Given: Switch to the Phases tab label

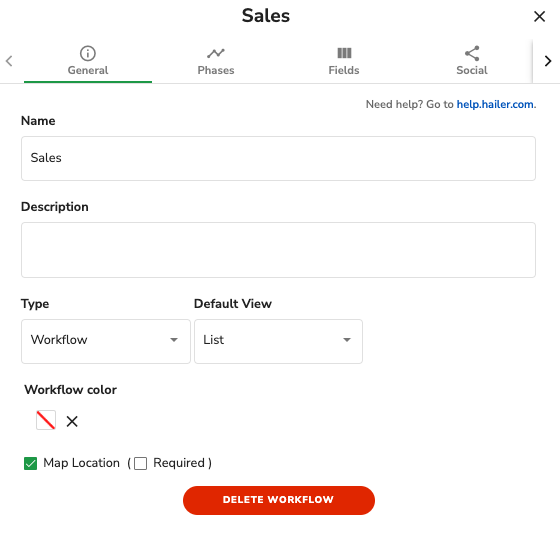Looking at the screenshot, I should pos(216,70).
